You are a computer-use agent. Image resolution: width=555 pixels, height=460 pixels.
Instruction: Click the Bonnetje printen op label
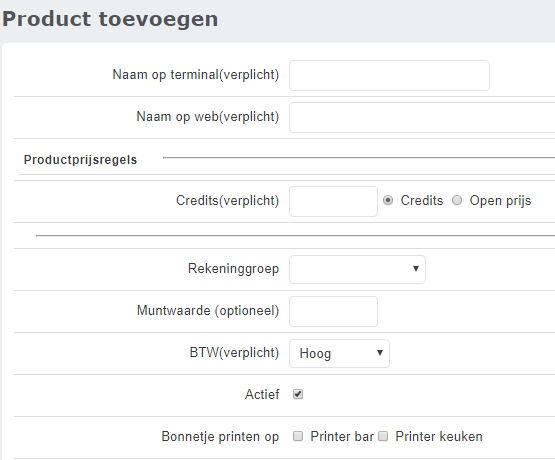[x=220, y=437]
